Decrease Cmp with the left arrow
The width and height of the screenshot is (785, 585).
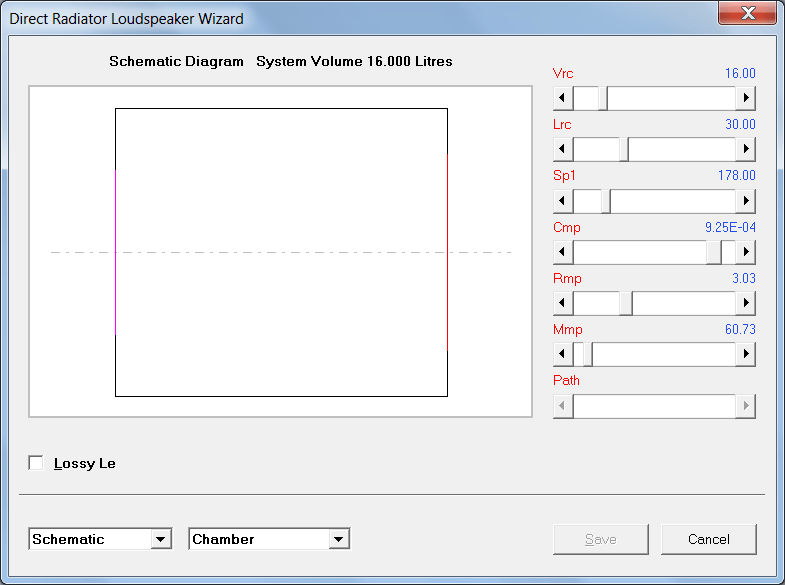[x=563, y=252]
